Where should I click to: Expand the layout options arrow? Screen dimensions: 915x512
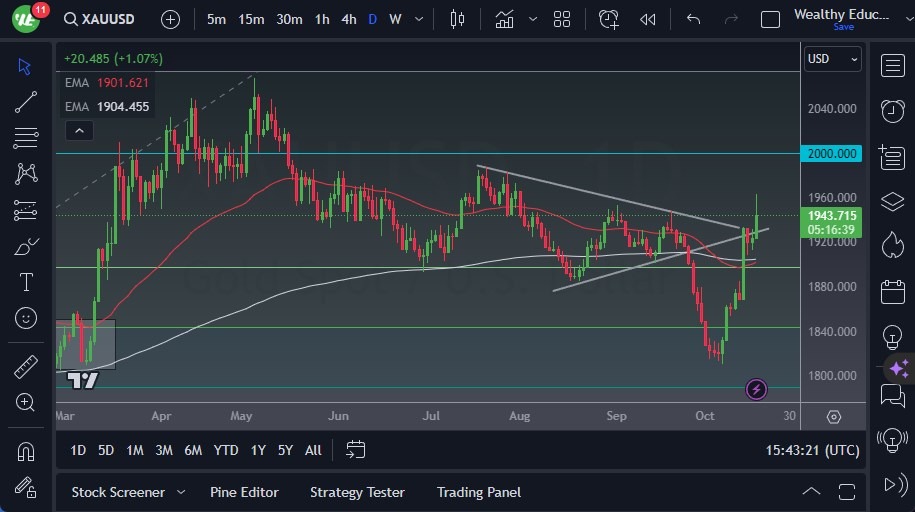(x=909, y=19)
